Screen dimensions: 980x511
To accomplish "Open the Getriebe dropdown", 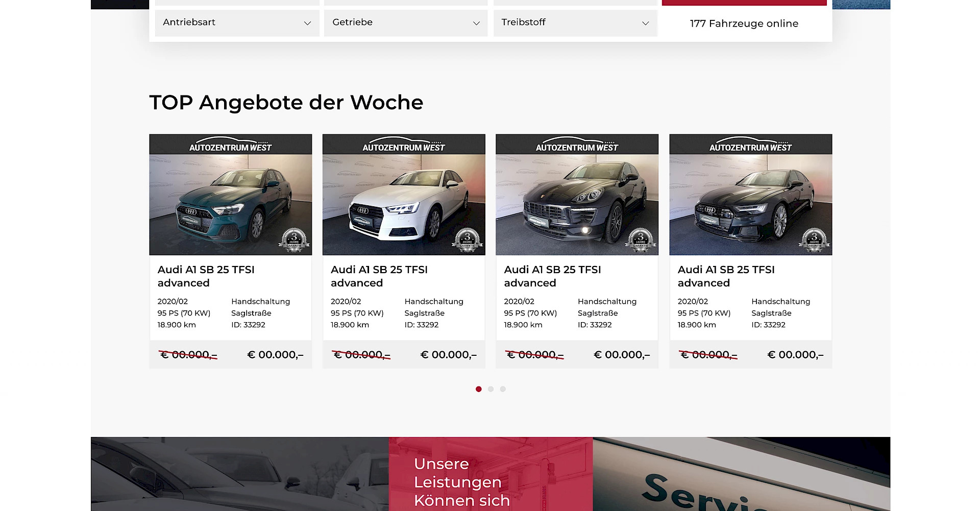I will pyautogui.click(x=406, y=22).
